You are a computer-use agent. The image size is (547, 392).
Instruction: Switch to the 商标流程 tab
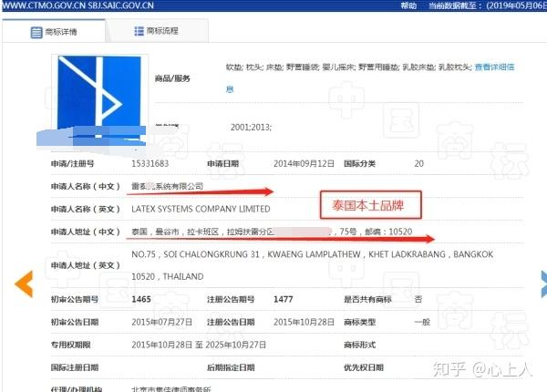click(157, 31)
